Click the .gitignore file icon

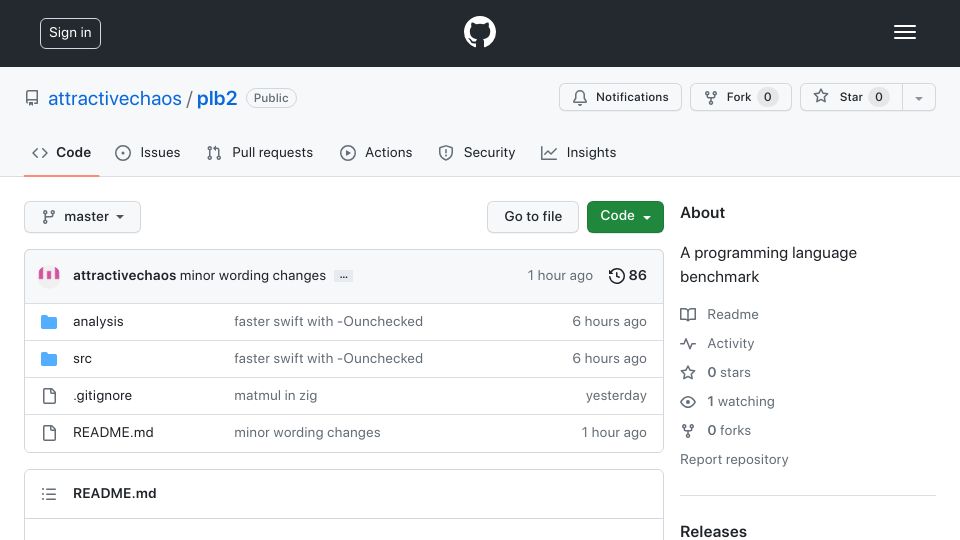coord(49,396)
